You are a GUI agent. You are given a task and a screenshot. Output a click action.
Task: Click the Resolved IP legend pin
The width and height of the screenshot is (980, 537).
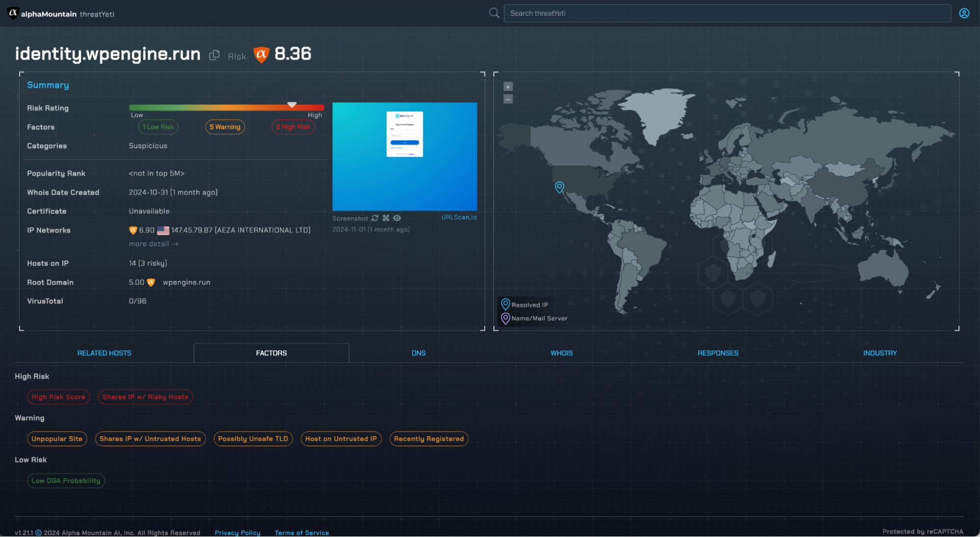[505, 304]
